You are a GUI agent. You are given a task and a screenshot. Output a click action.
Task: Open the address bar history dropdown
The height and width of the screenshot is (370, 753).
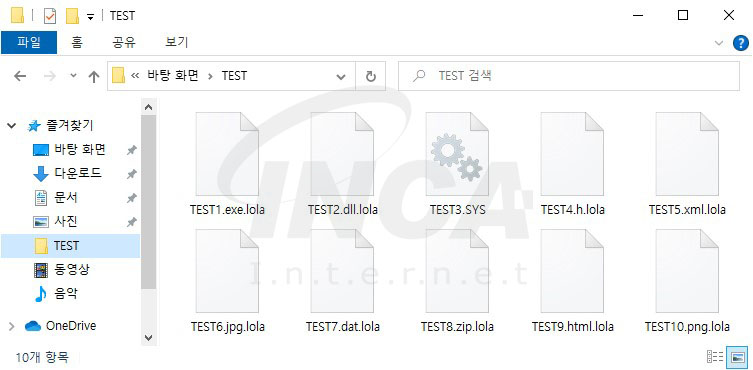[x=341, y=77]
